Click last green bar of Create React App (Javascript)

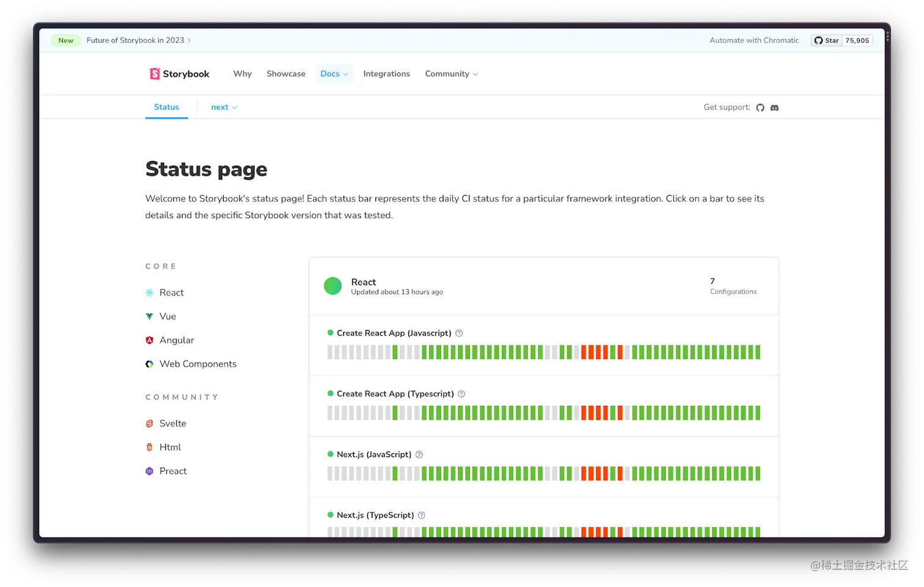point(758,352)
